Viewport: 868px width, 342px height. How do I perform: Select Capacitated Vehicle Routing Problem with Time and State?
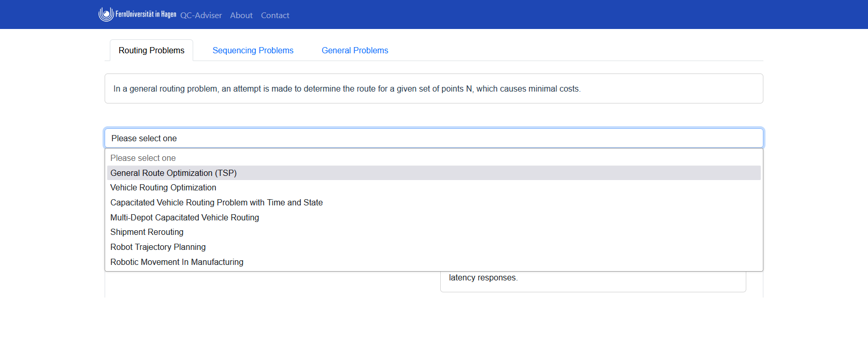tap(216, 202)
